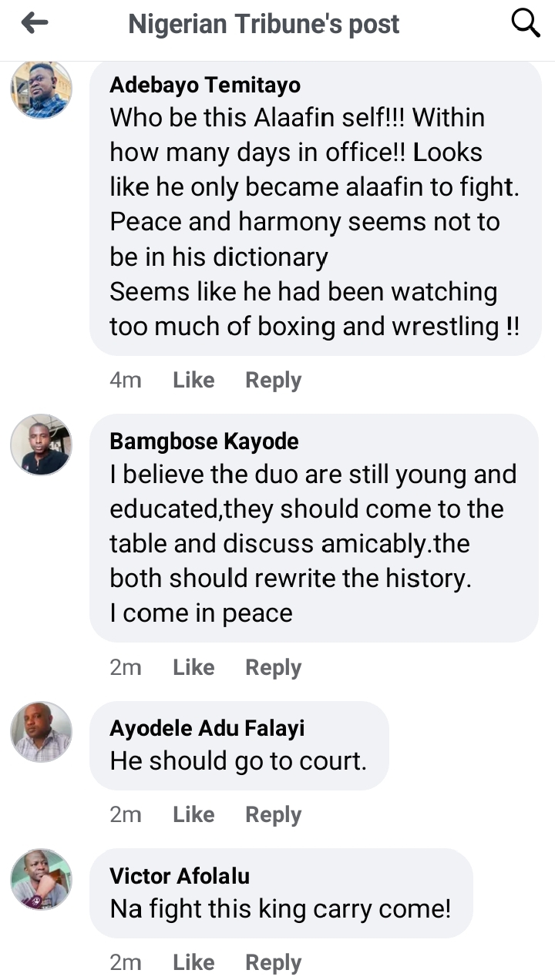Screen dimensions: 555x980
Task: Tap the back arrow icon
Action: 35,24
